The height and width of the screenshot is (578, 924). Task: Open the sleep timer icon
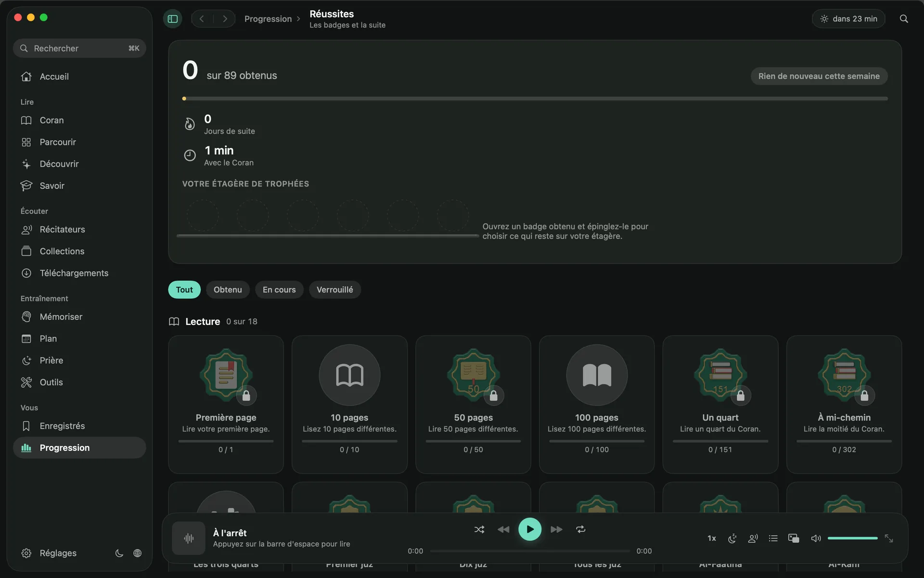(x=732, y=539)
